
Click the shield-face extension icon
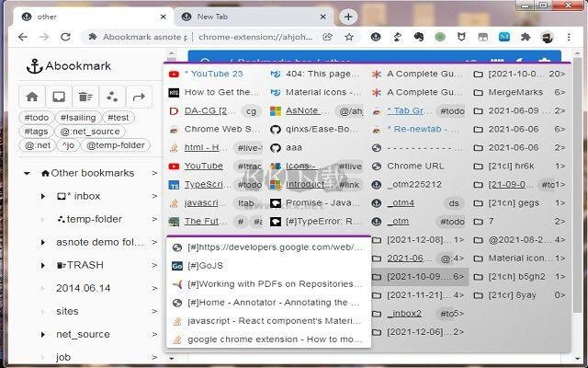461,37
